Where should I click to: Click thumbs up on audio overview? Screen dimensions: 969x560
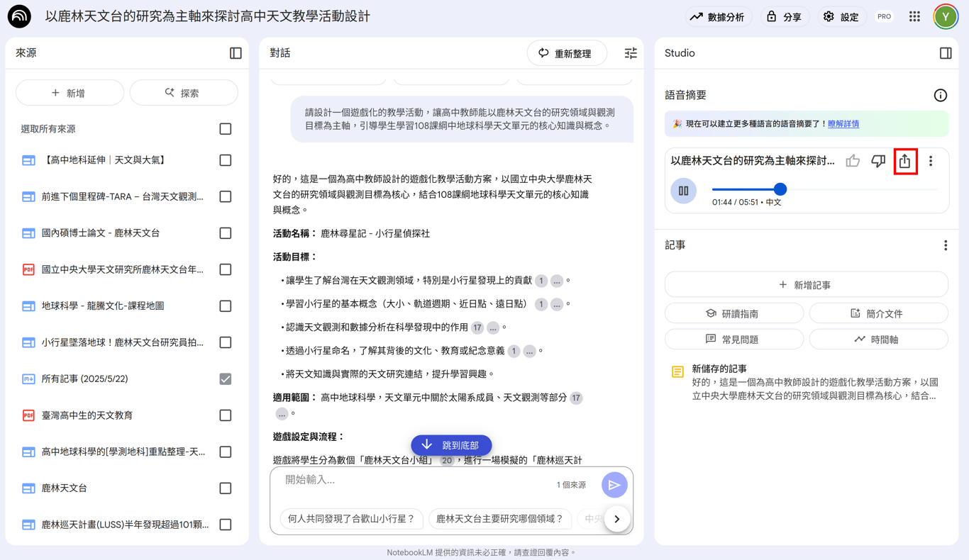pyautogui.click(x=853, y=162)
